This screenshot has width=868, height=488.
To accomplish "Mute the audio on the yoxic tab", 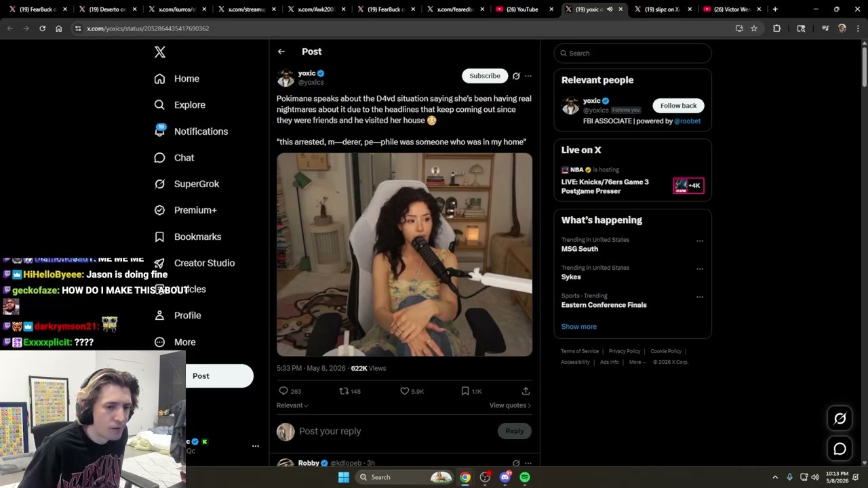I will pyautogui.click(x=610, y=9).
